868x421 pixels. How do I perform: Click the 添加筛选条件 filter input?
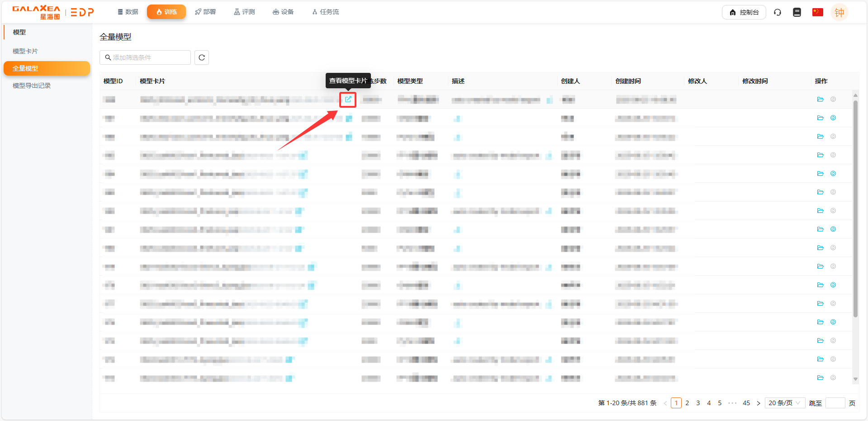(145, 57)
